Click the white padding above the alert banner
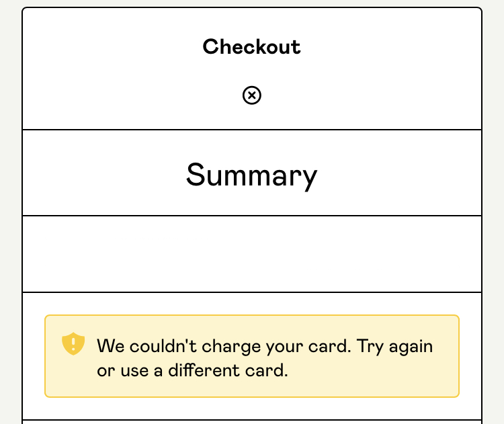The image size is (504, 424). [251, 304]
